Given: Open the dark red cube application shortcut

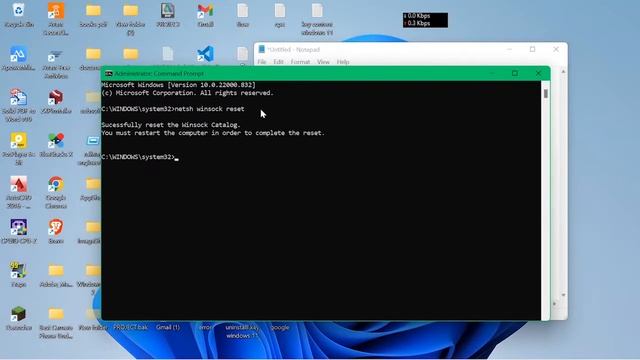Looking at the screenshot, I should coord(56,97).
